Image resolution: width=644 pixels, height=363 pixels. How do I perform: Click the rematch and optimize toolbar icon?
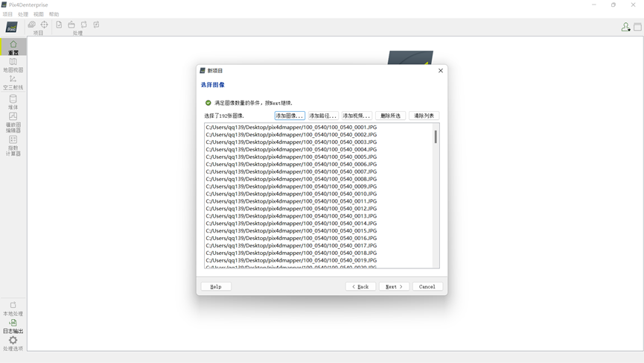pos(96,25)
